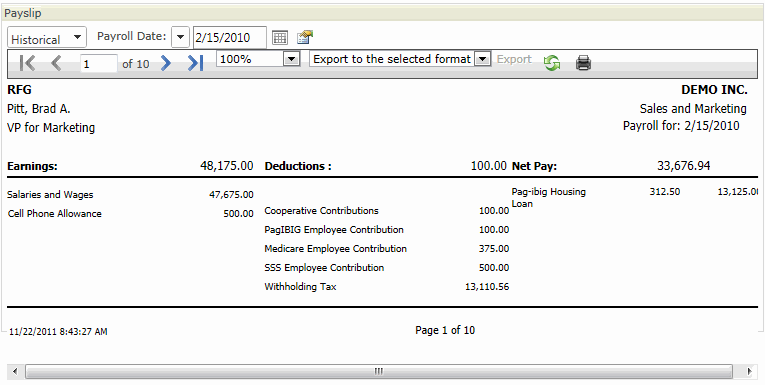Click the Export link
This screenshot has width=765, height=385.
(514, 59)
